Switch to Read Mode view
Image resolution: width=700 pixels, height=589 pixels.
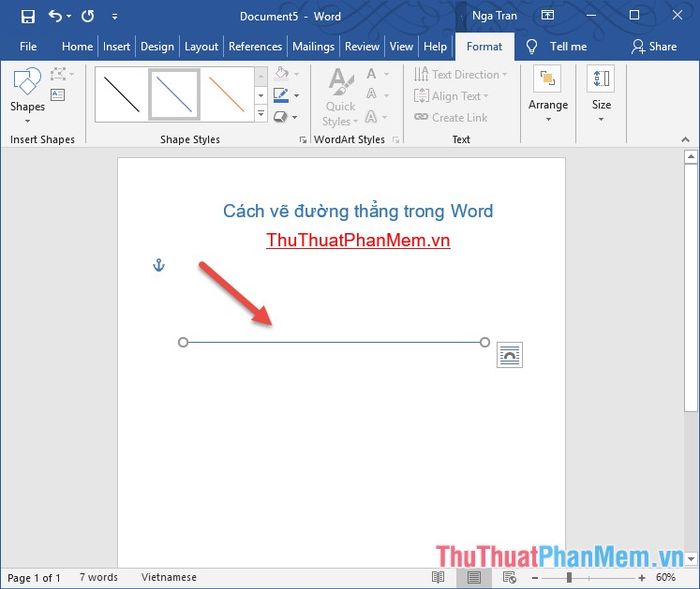(x=438, y=577)
